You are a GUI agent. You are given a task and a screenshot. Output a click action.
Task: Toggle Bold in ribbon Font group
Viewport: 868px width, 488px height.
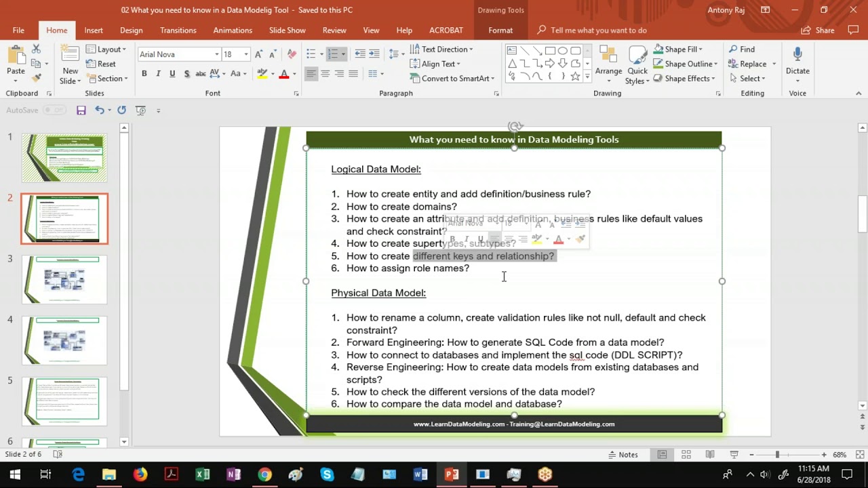144,73
